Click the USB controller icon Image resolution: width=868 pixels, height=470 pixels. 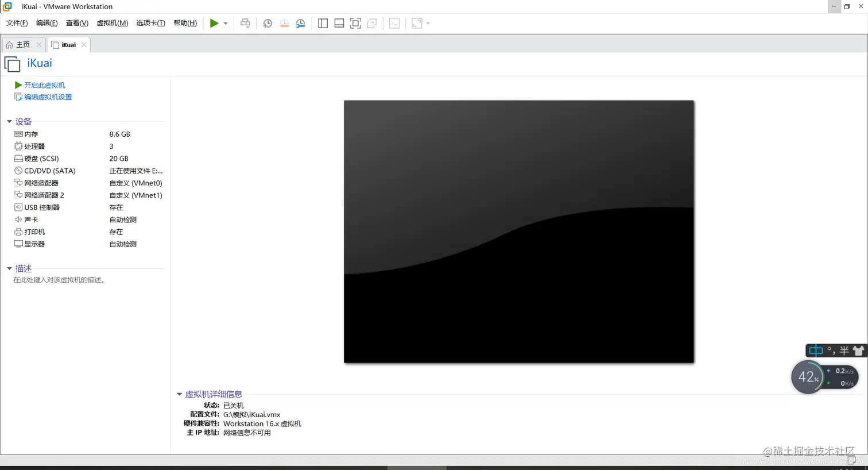coord(18,207)
